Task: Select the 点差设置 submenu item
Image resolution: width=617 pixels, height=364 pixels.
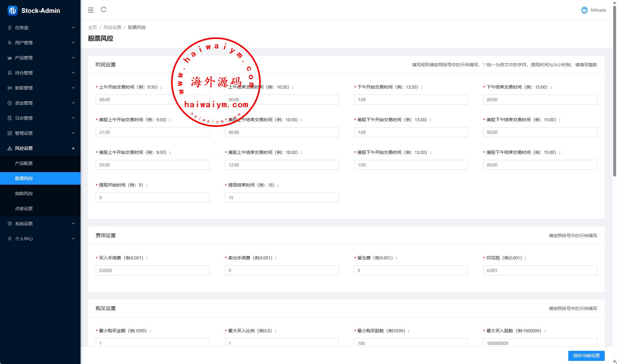Action: tap(24, 209)
